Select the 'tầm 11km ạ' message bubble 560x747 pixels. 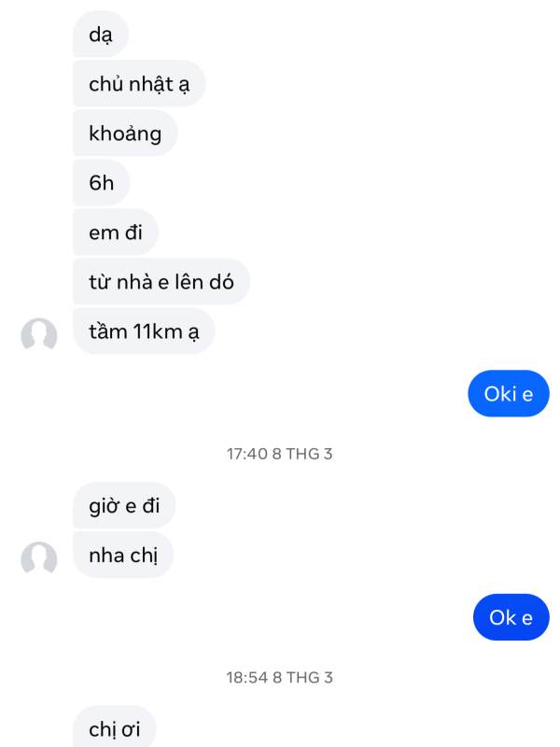(x=144, y=331)
